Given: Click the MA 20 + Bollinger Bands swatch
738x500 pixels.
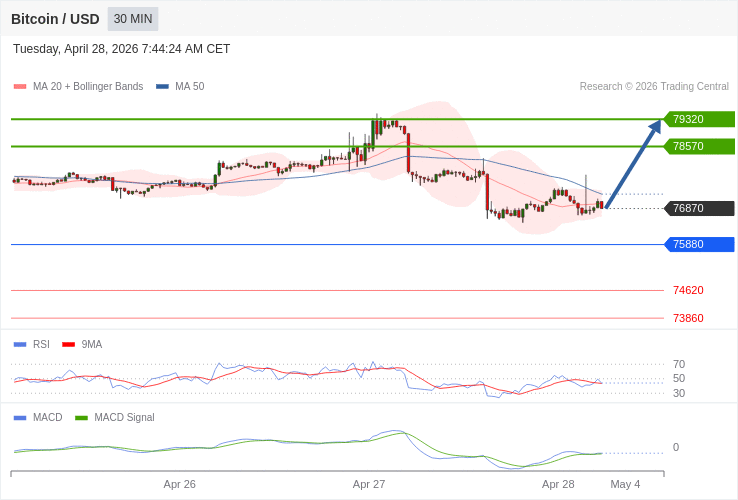Looking at the screenshot, I should [x=20, y=87].
